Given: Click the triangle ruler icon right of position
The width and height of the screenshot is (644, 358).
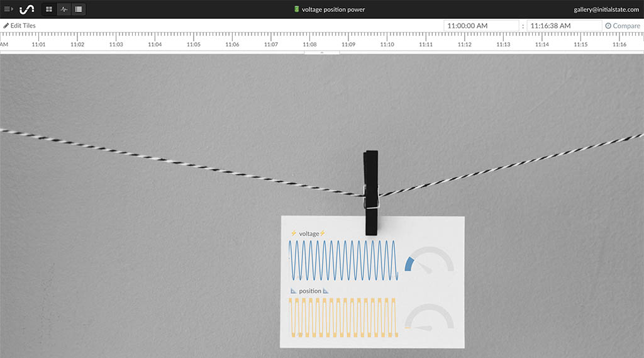Looking at the screenshot, I should [x=326, y=291].
